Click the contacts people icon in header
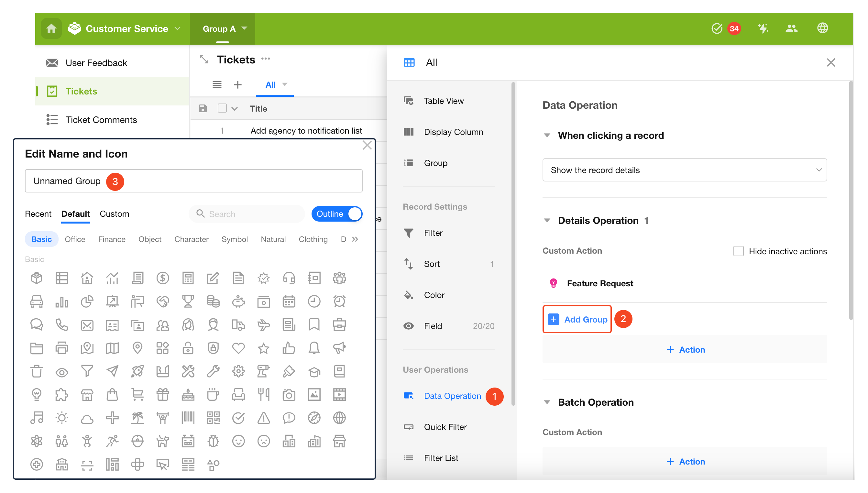Viewport: 868px width, 493px height. click(x=791, y=28)
